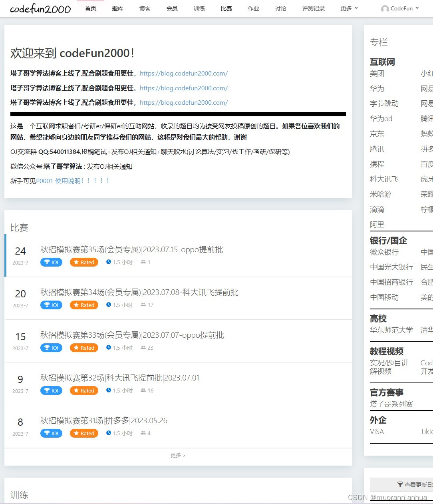Click IOI badge of 第33场 contest
The width and height of the screenshot is (433, 504).
click(x=51, y=348)
